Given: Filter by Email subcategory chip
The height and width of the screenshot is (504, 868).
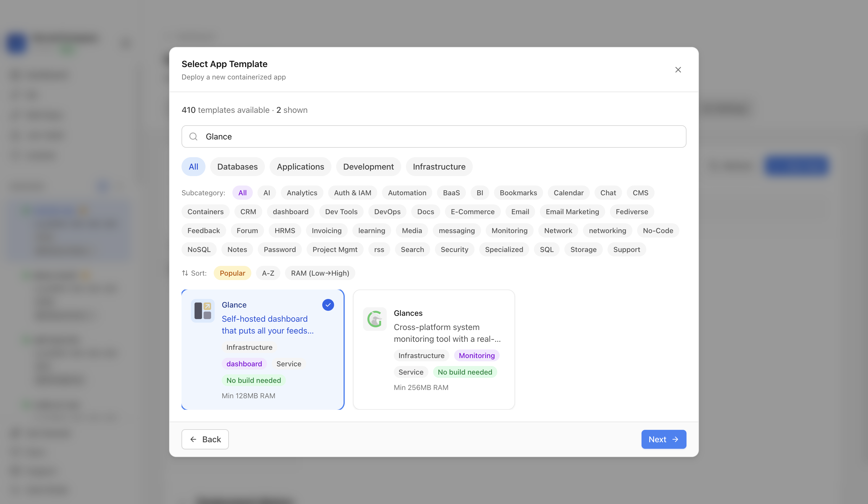Looking at the screenshot, I should point(520,212).
